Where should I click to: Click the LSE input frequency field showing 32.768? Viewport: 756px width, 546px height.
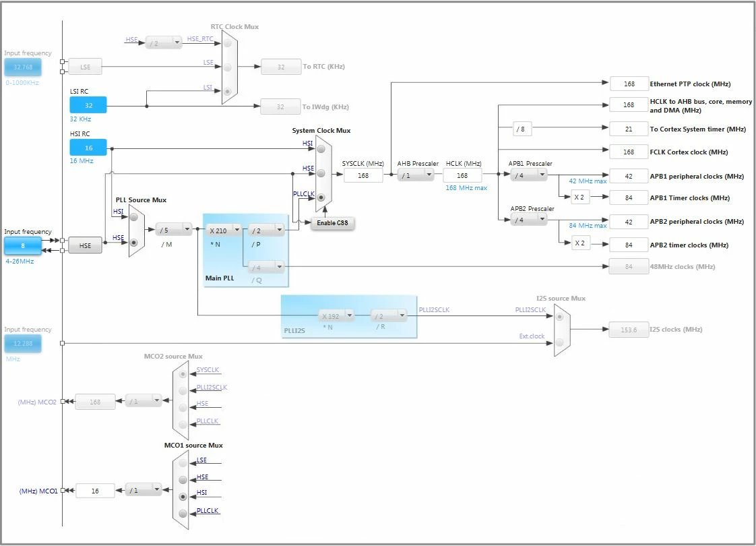[x=23, y=67]
